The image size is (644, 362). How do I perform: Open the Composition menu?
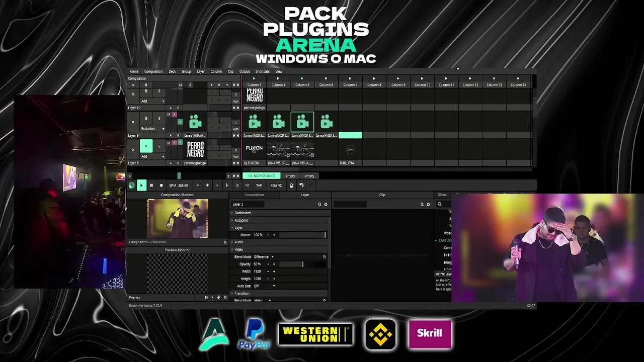(153, 71)
